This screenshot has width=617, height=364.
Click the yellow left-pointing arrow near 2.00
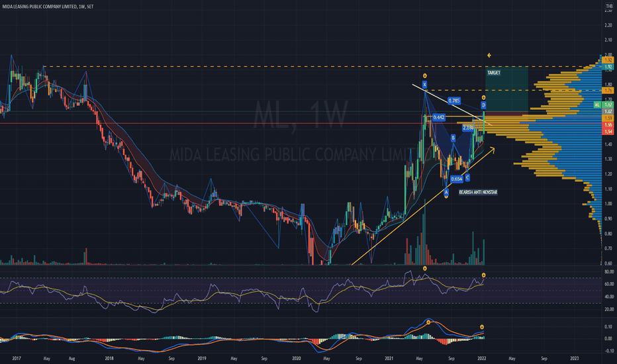489,56
